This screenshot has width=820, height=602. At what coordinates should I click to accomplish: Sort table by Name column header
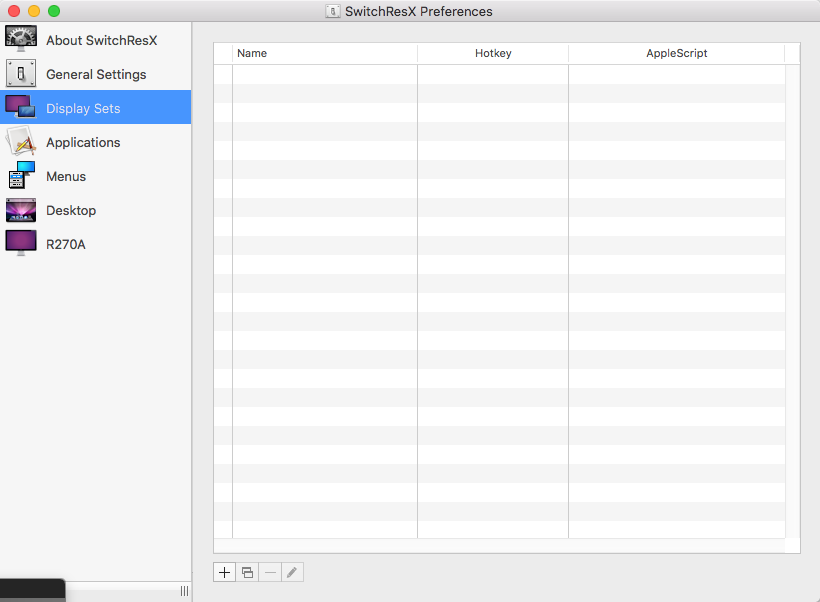325,53
